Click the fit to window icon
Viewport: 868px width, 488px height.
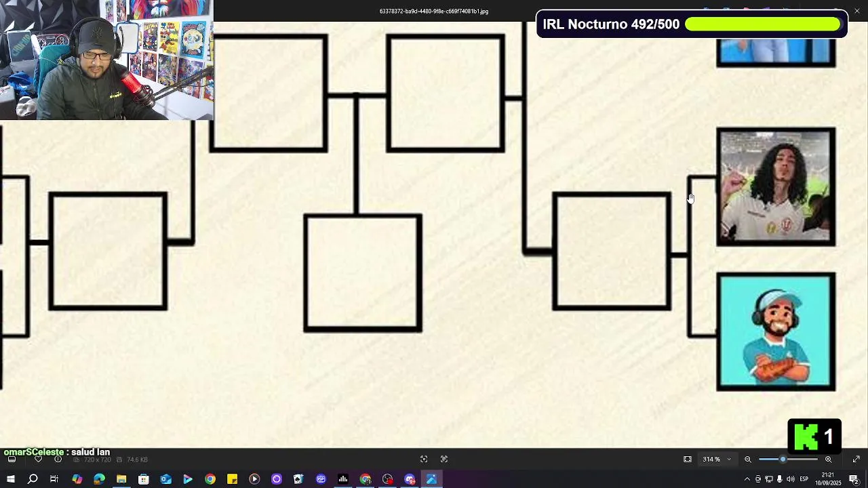(x=688, y=460)
